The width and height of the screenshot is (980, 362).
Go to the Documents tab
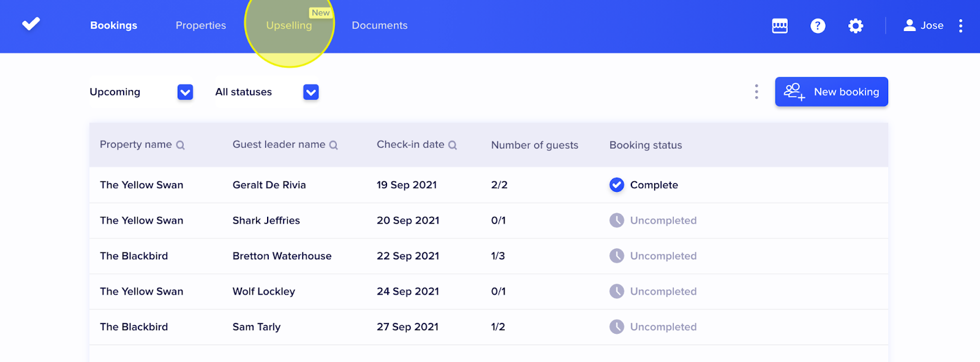click(x=379, y=26)
